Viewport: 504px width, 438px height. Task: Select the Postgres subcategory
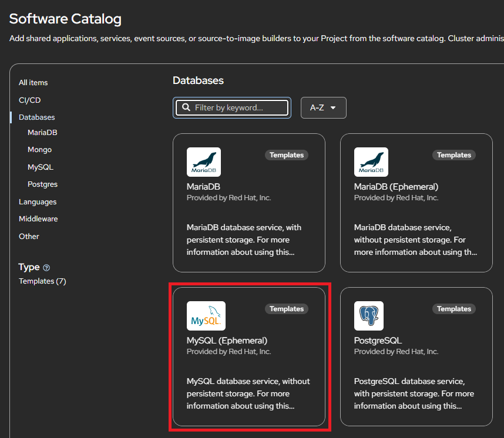click(x=42, y=184)
